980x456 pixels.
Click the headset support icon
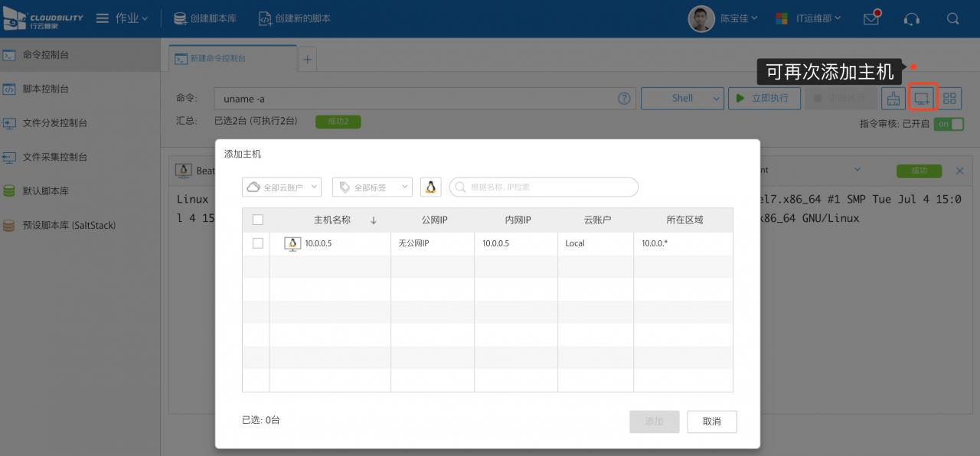pos(911,18)
